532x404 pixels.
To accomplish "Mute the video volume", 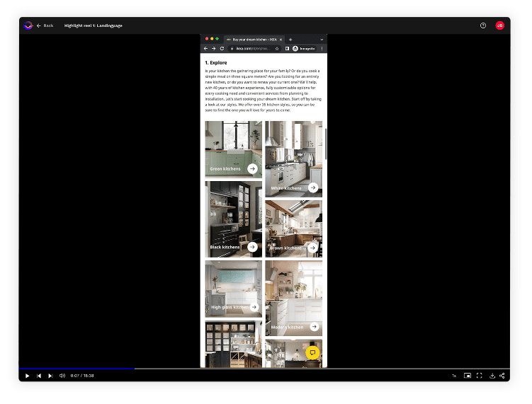I will point(62,376).
